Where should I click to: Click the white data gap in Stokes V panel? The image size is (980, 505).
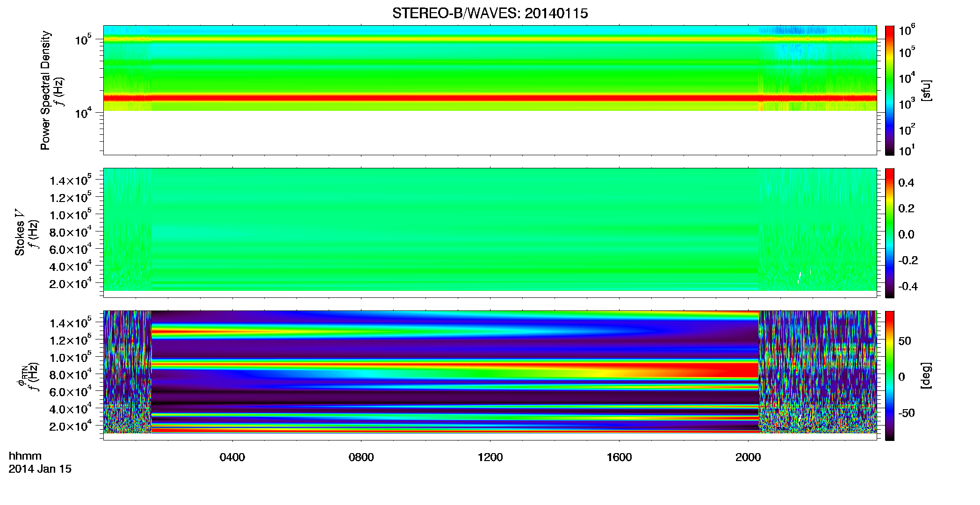coord(799,278)
